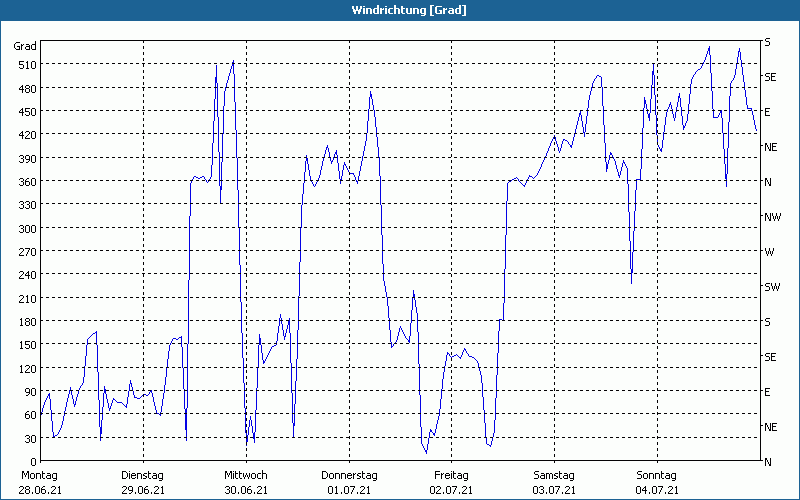Select the 'SW' compass label on right axis
Screen dimensions: 800x500
tap(772, 287)
